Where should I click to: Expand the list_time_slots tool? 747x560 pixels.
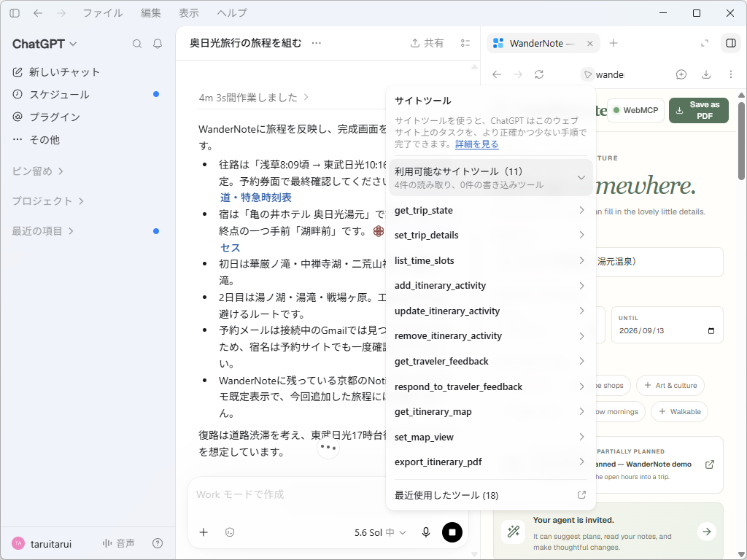coord(491,260)
